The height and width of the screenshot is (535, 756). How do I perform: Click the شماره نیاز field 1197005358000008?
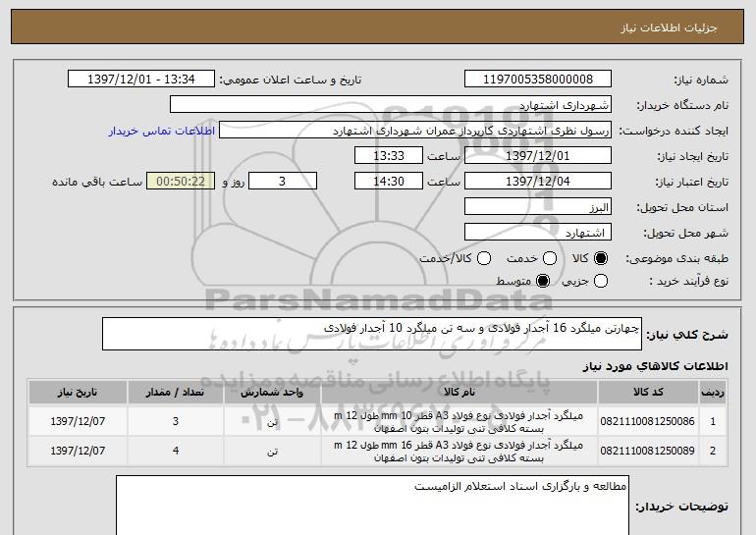538,80
